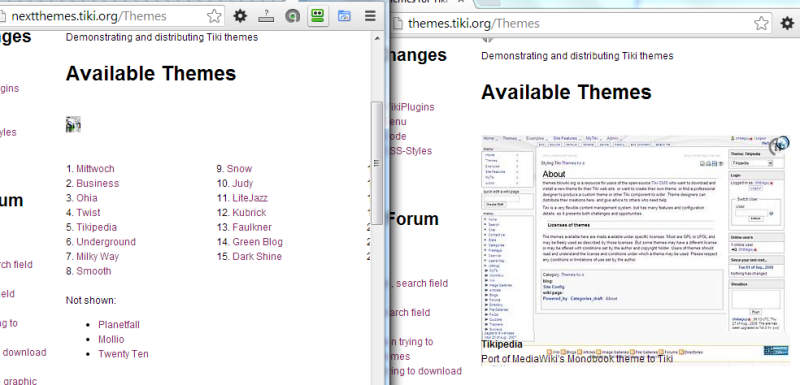Open the Tikipedia theme link
This screenshot has height=385, width=800.
[x=96, y=227]
